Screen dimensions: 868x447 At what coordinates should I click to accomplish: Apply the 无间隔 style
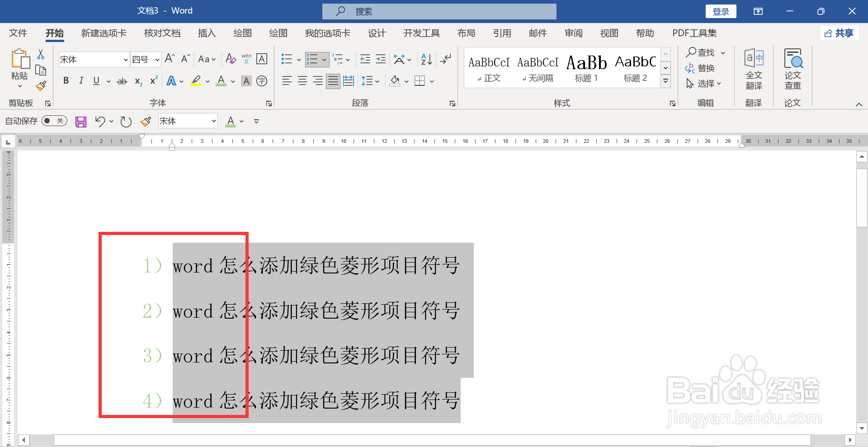pos(538,68)
